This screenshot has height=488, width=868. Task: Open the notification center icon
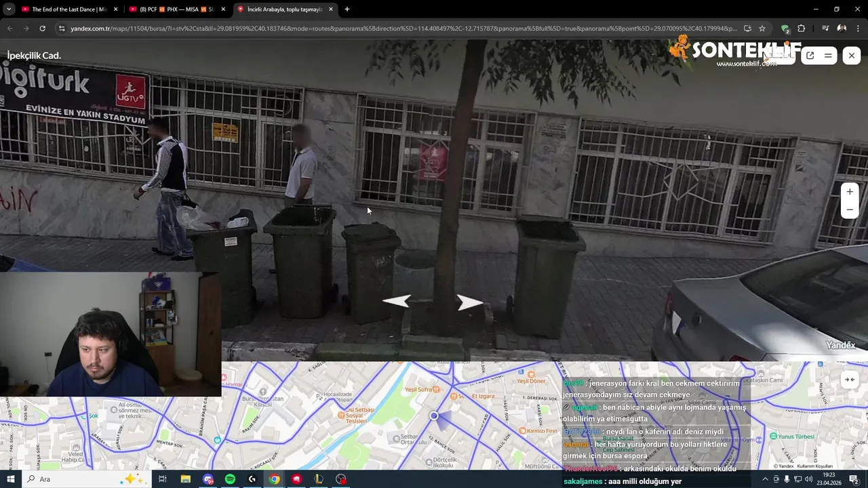(x=854, y=479)
